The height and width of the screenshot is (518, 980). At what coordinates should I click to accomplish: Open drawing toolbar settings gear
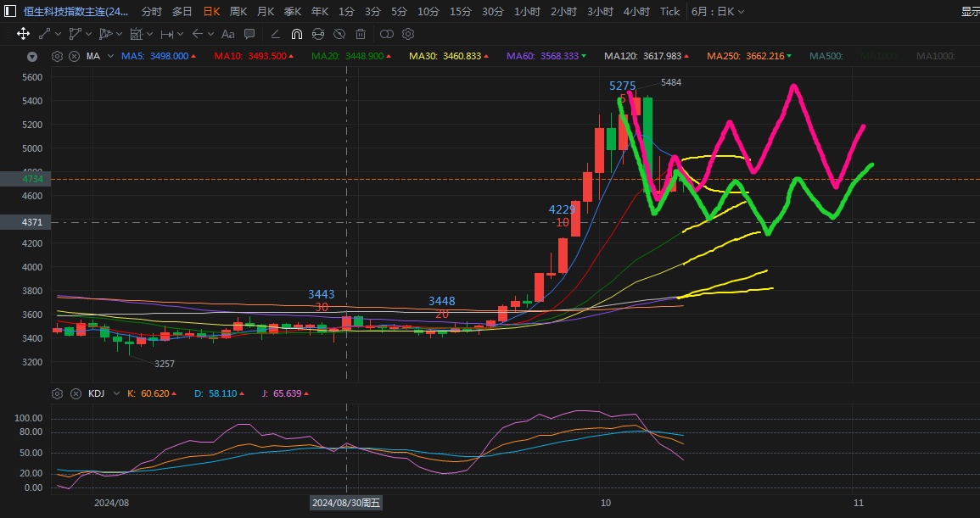point(408,34)
